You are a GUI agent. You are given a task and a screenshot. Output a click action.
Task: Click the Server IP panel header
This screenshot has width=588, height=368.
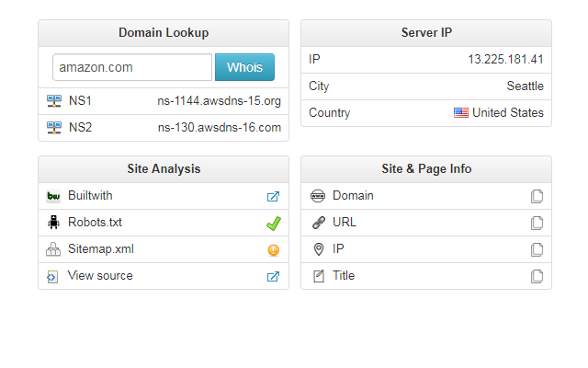click(426, 33)
